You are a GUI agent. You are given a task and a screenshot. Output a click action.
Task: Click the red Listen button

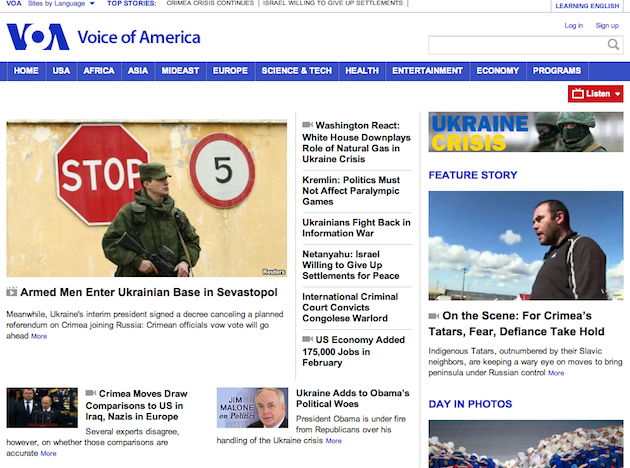pos(595,94)
